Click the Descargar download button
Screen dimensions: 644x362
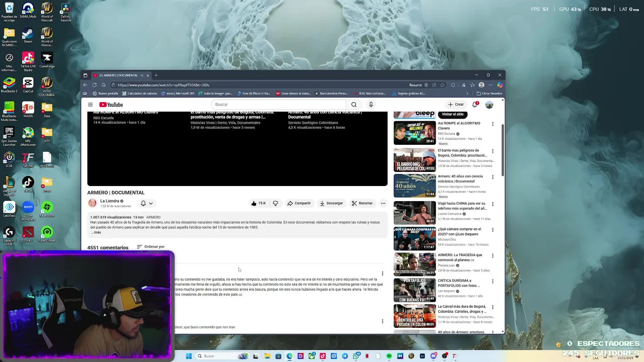point(331,203)
